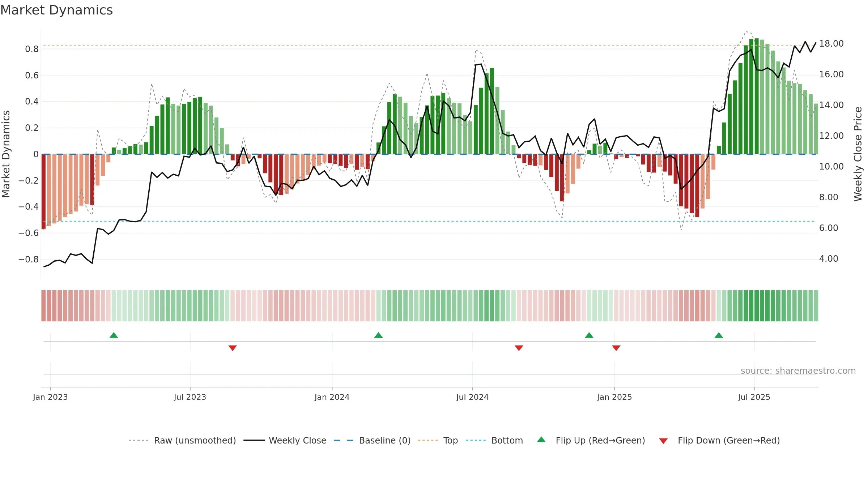Toggle the Weekly Close legend entry
This screenshot has height=488, width=868.
pos(285,440)
